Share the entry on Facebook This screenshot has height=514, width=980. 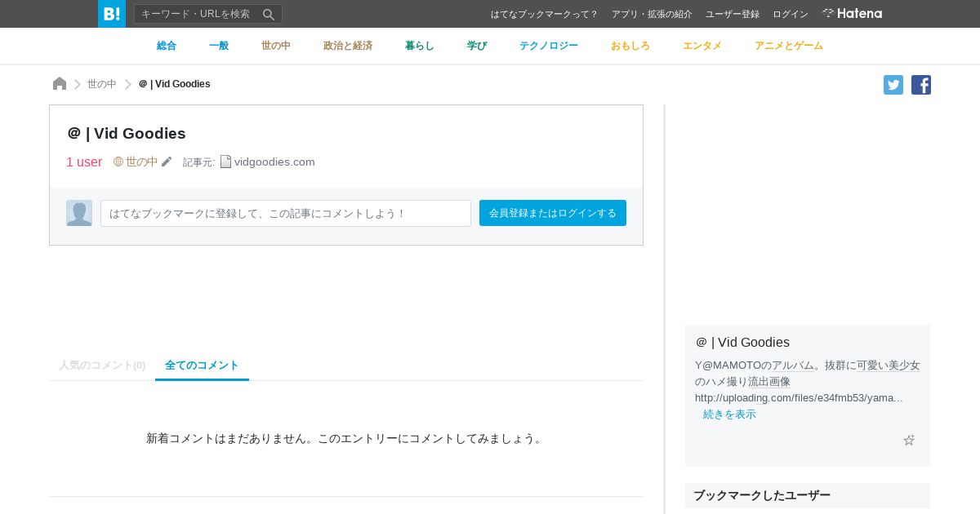point(921,85)
